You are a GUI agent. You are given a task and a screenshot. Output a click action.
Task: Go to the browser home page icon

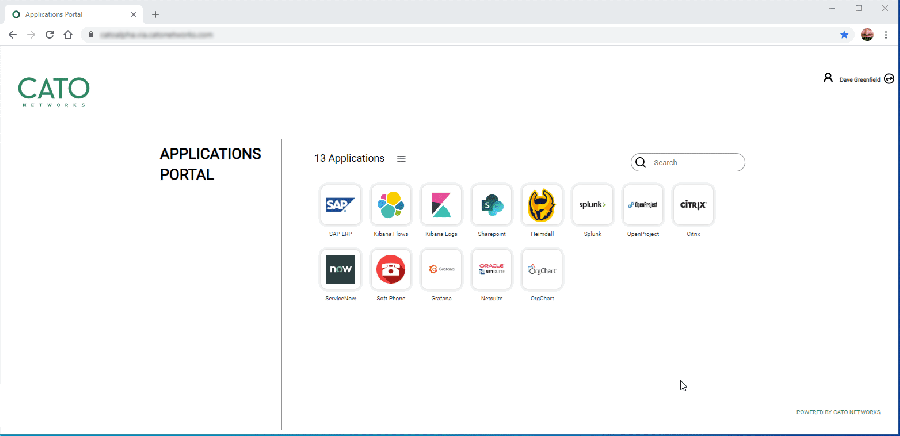pos(68,35)
